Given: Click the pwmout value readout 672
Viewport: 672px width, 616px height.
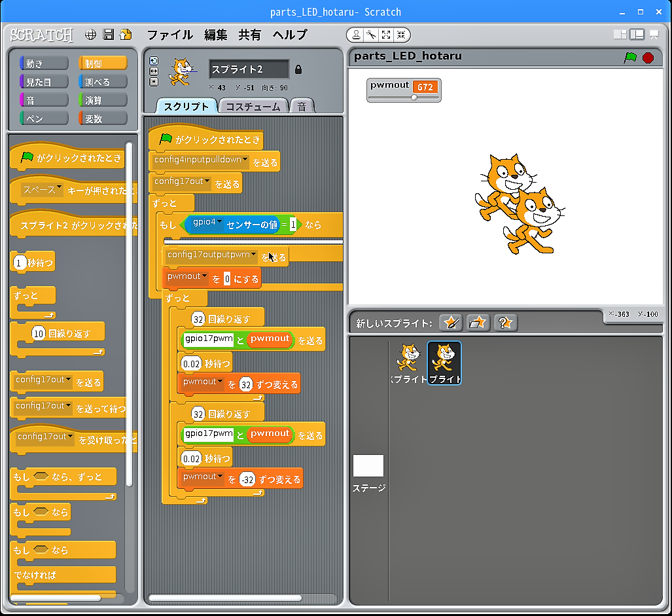Looking at the screenshot, I should [x=425, y=87].
